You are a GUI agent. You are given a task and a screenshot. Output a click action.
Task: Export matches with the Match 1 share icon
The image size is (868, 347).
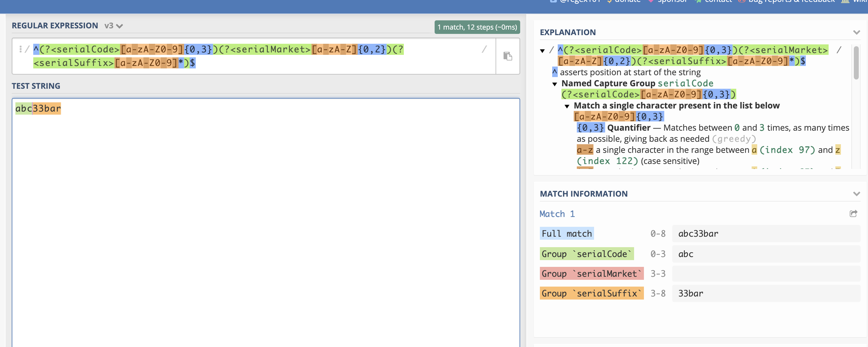click(853, 214)
